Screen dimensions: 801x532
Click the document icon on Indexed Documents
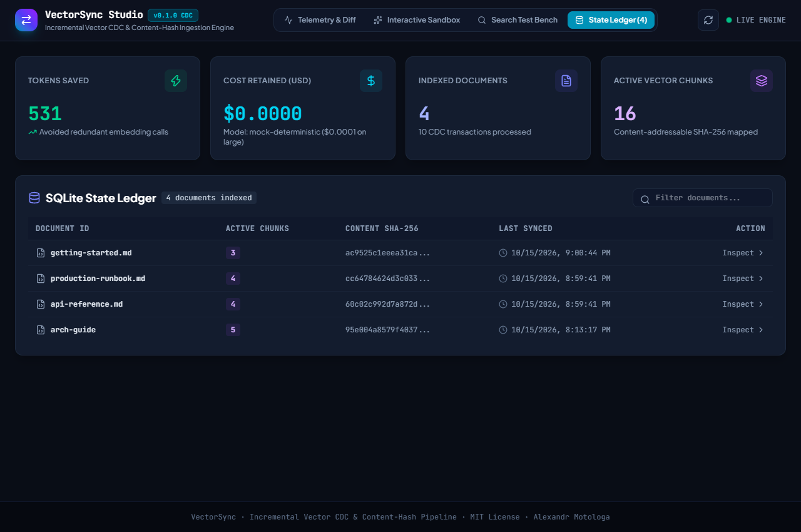(x=566, y=81)
